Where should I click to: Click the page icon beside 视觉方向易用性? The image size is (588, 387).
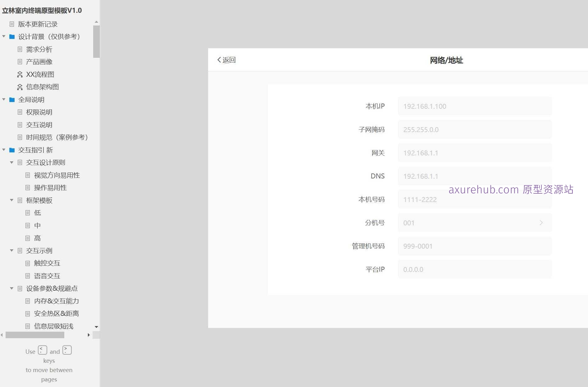coord(28,175)
